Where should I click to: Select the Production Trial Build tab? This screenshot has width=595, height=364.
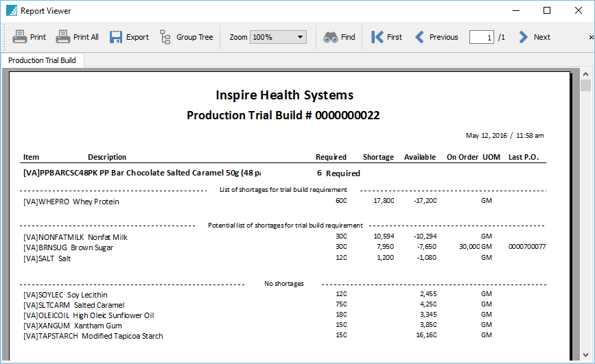pos(42,60)
